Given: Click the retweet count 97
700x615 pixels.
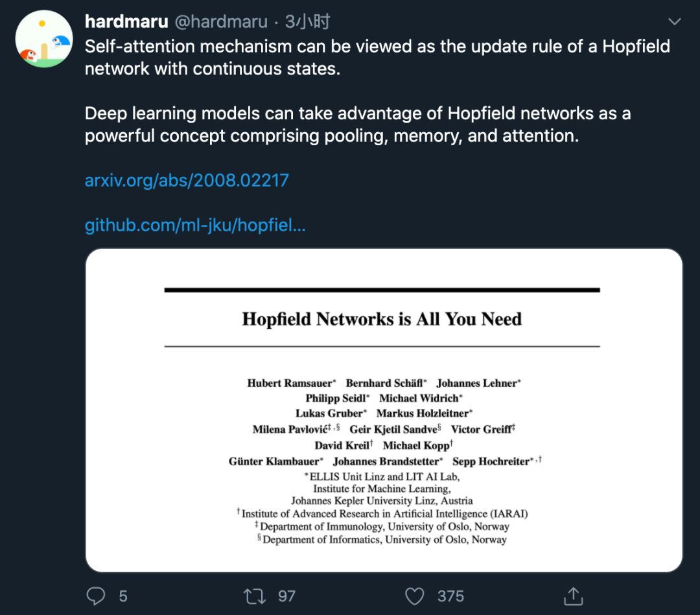Looking at the screenshot, I should coord(286,596).
